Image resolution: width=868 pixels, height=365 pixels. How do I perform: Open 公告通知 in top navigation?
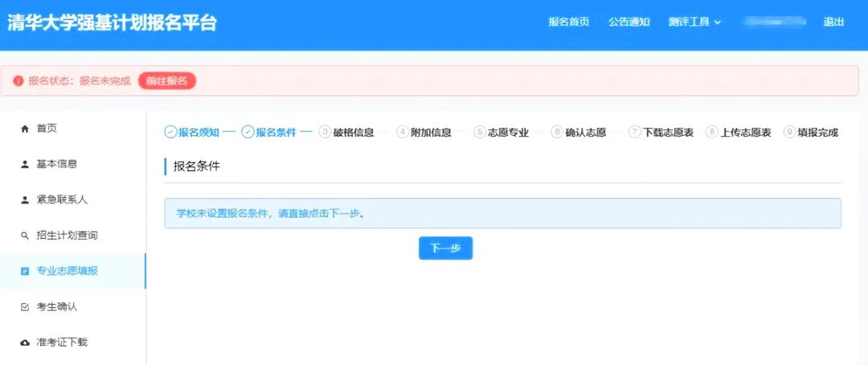628,23
